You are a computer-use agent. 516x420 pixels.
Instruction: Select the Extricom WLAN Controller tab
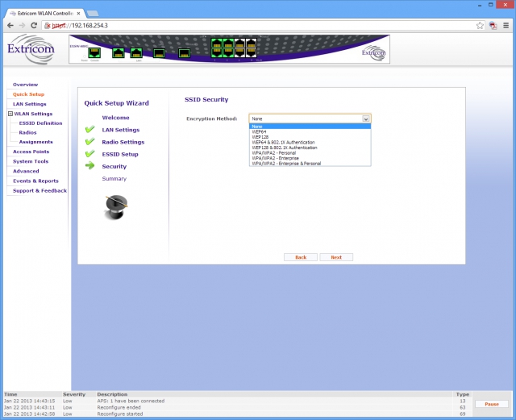[x=45, y=14]
